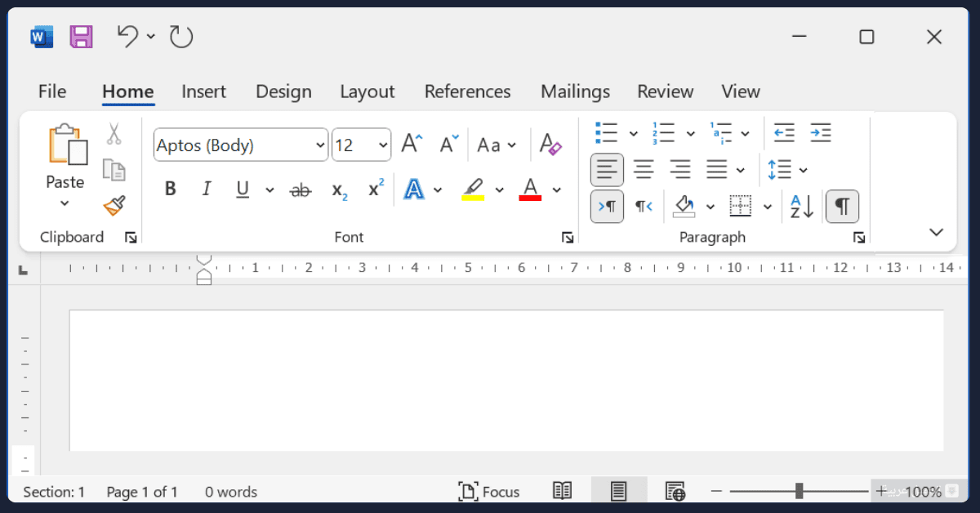Viewport: 980px width, 513px height.
Task: Justify the paragraph text
Action: [x=716, y=169]
